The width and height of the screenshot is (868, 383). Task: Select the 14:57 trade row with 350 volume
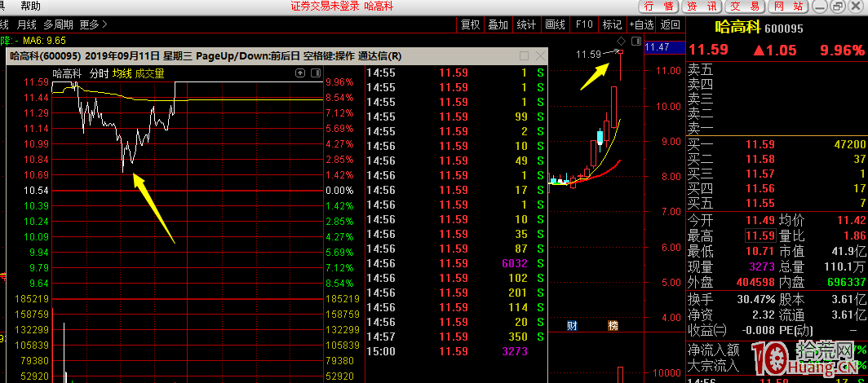pos(456,337)
